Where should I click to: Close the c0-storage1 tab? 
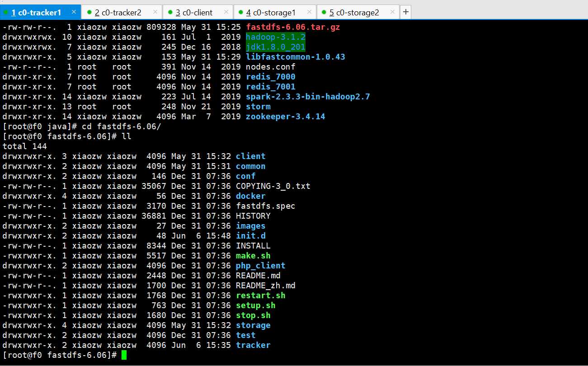point(309,12)
